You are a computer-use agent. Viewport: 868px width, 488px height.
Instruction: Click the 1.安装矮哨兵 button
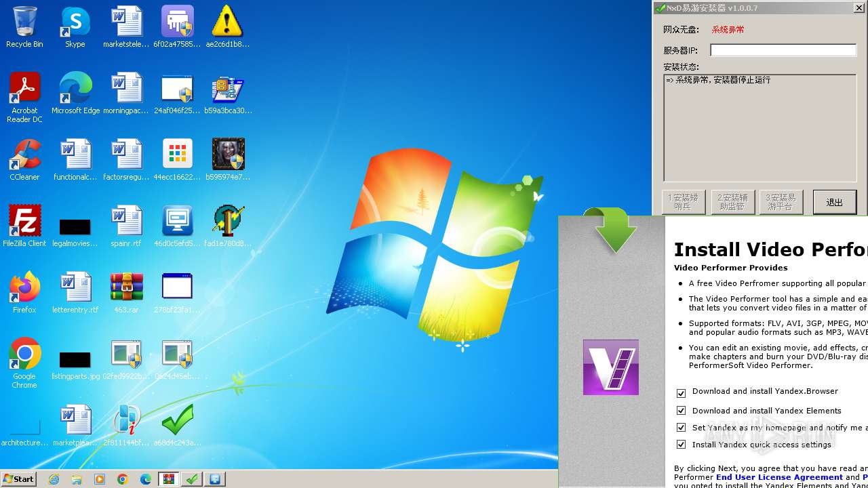[683, 203]
